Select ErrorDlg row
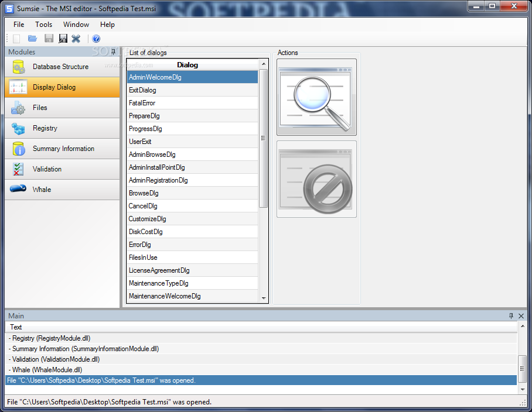 coord(192,245)
